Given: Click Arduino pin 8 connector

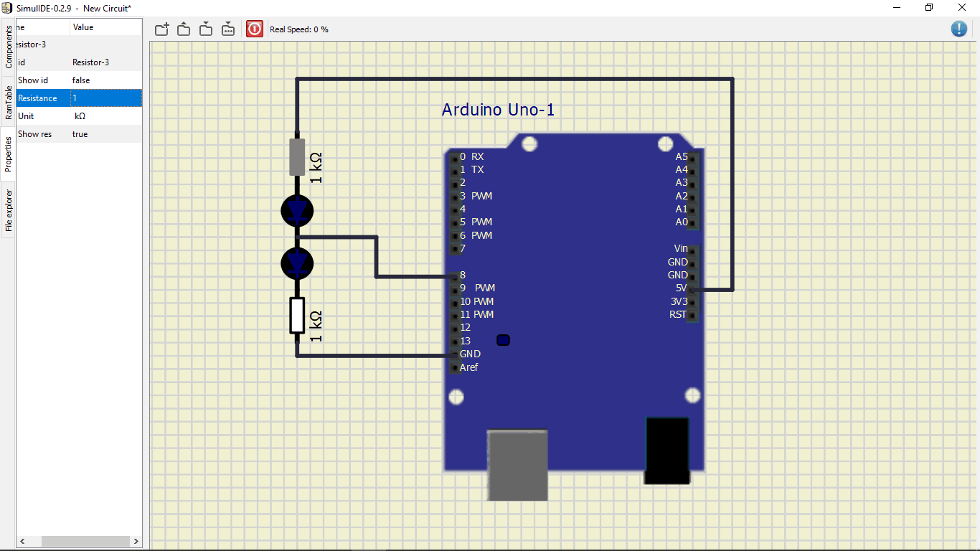Looking at the screenshot, I should click(454, 275).
